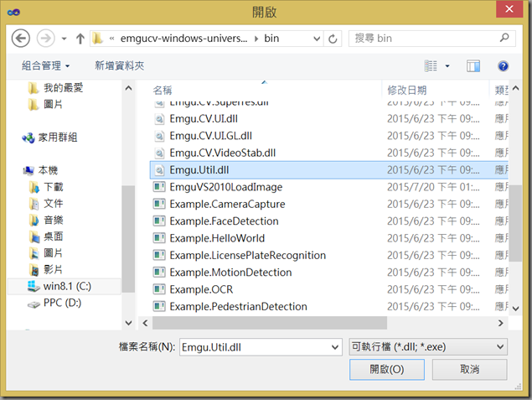Refresh the bin folder listing
This screenshot has height=400, width=532.
point(333,39)
